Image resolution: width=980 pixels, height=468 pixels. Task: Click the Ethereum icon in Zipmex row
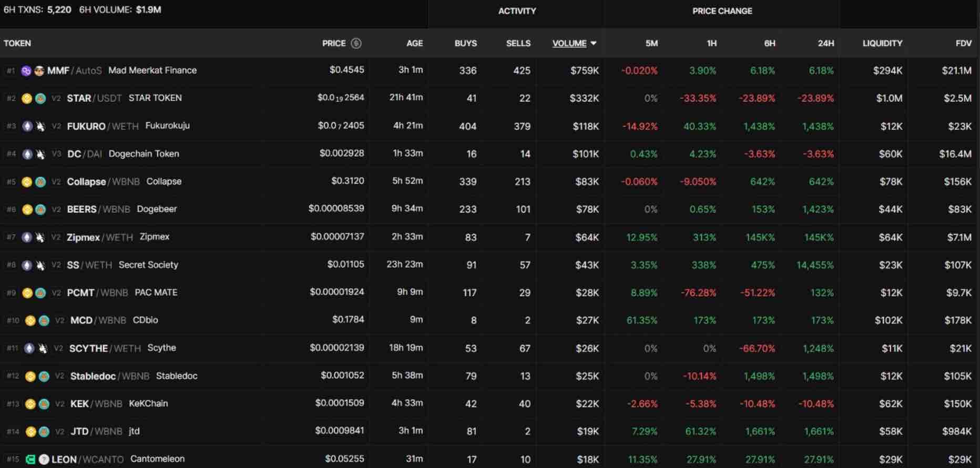click(x=27, y=237)
